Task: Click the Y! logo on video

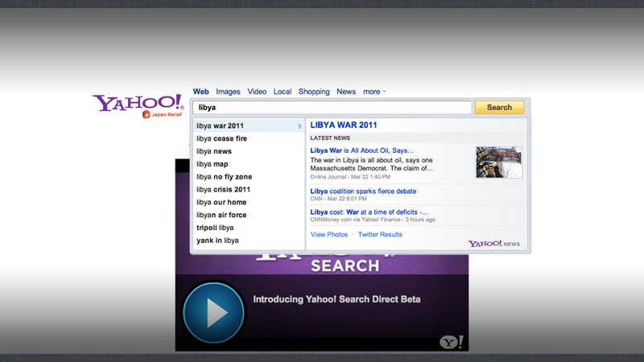Action: click(451, 341)
